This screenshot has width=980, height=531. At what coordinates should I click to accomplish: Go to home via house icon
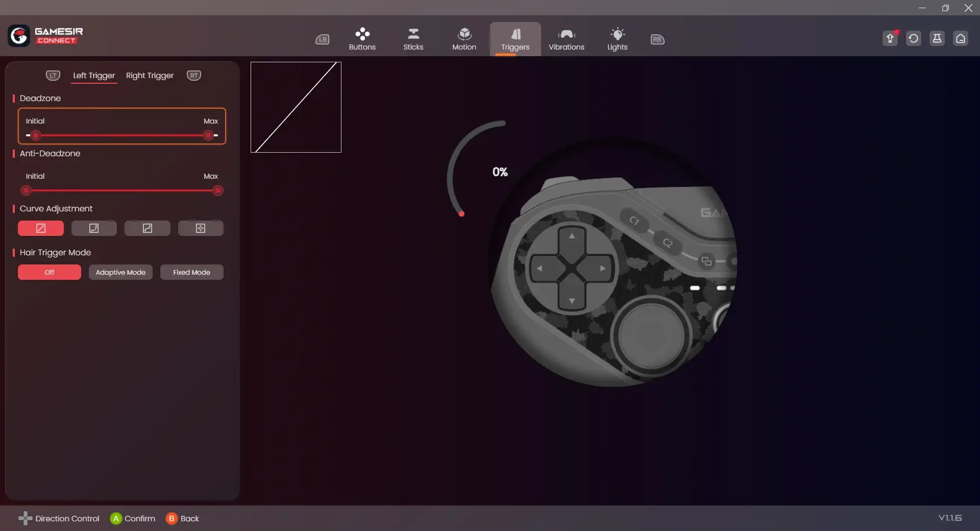click(960, 38)
